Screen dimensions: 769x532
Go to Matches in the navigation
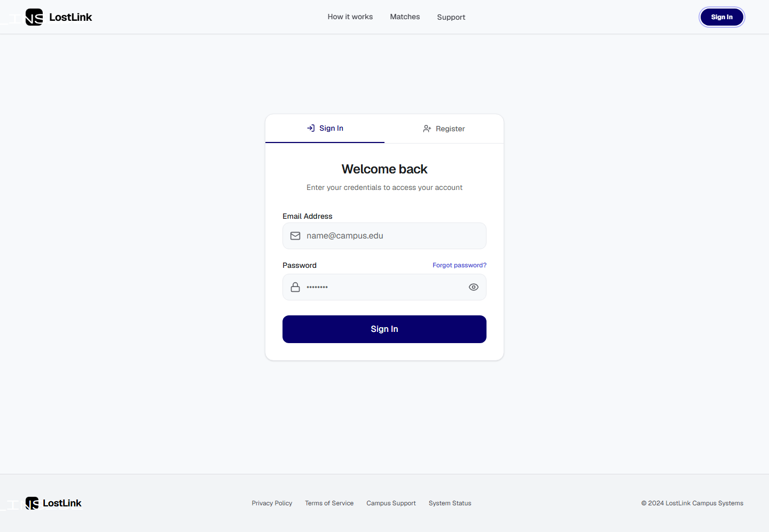(x=405, y=17)
